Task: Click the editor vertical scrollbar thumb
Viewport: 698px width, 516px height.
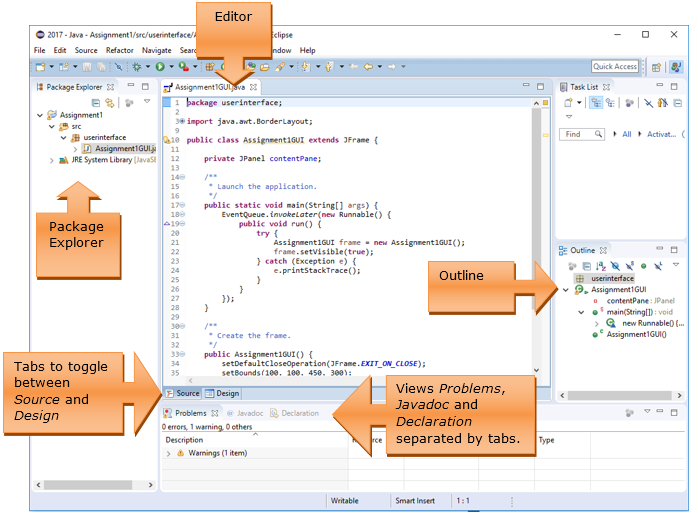Action: 536,208
